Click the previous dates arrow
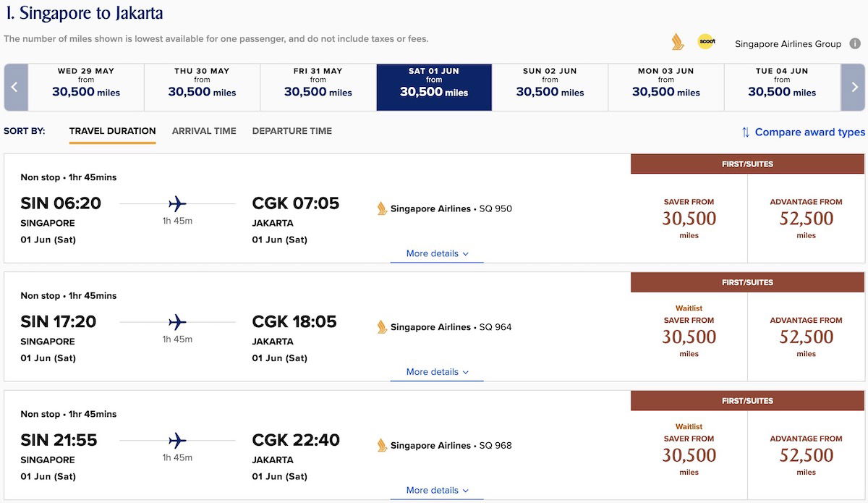 pyautogui.click(x=15, y=87)
